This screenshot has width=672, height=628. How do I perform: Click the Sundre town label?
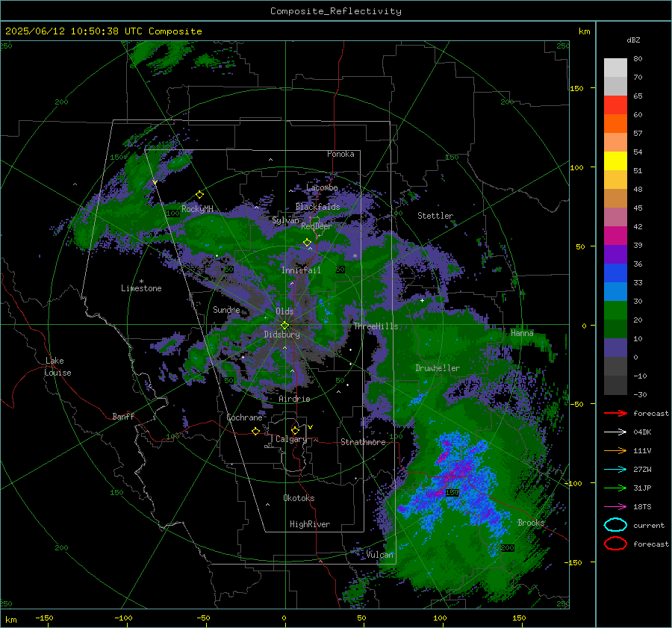tap(226, 310)
